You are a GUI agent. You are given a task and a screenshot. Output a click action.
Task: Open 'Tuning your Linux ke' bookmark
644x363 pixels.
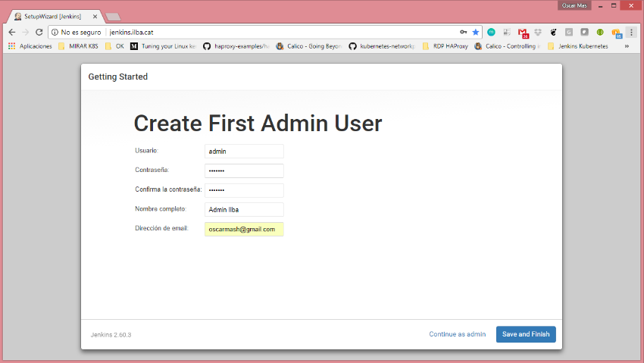(x=164, y=46)
